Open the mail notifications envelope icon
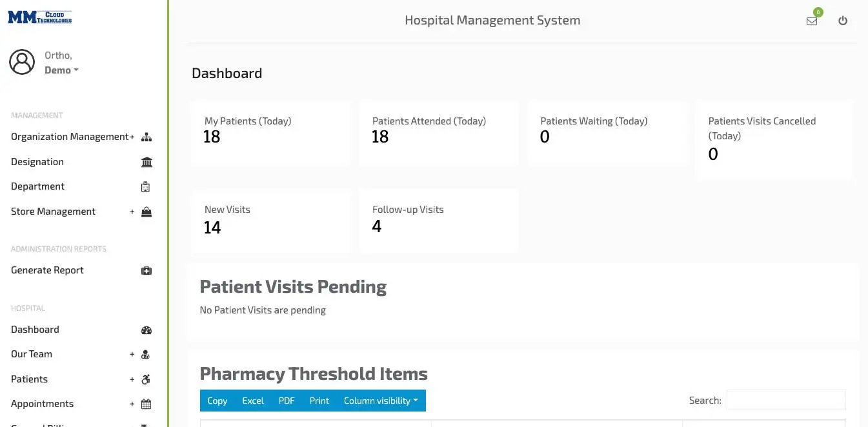The width and height of the screenshot is (868, 427). click(x=812, y=21)
